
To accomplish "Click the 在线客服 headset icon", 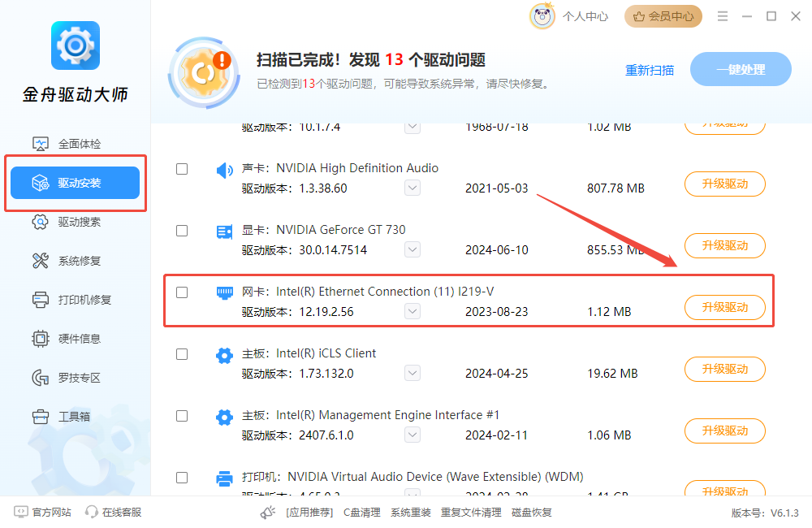I will [92, 512].
